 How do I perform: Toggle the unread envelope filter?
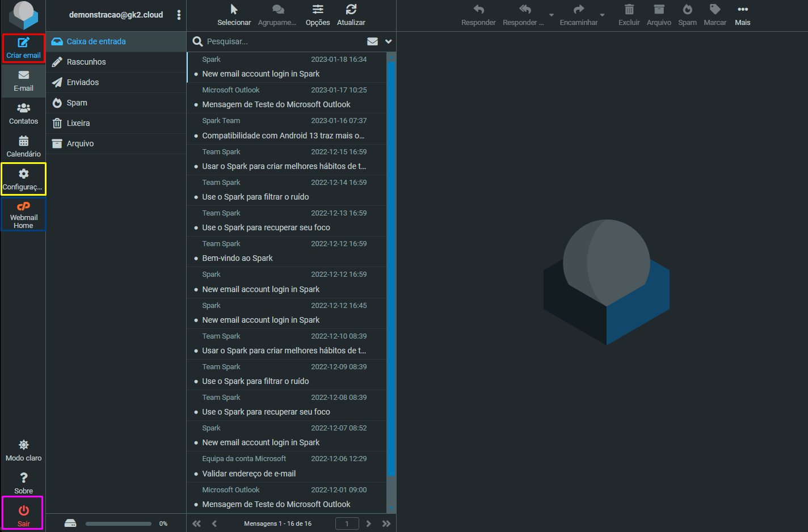click(x=372, y=41)
